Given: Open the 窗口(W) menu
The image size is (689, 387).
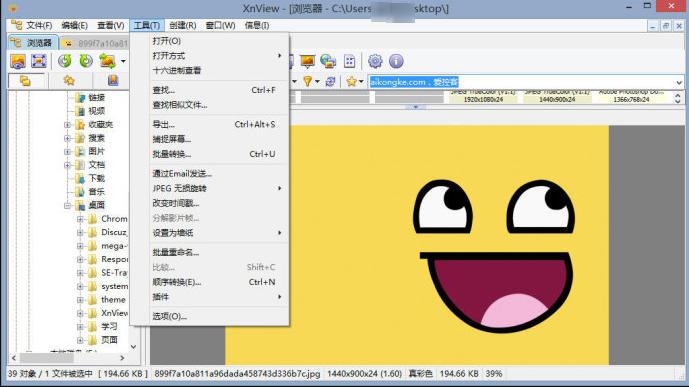Looking at the screenshot, I should [x=220, y=25].
